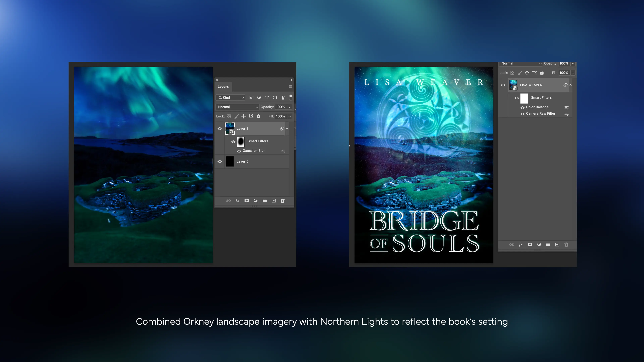
Task: Collapse LISA WEAVER smart filters chevron
Action: pyautogui.click(x=571, y=85)
